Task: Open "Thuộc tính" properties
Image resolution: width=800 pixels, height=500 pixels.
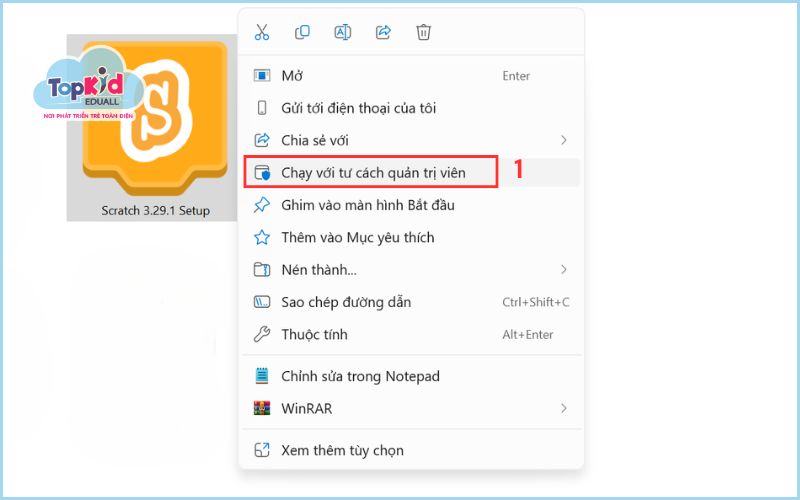Action: [x=411, y=334]
